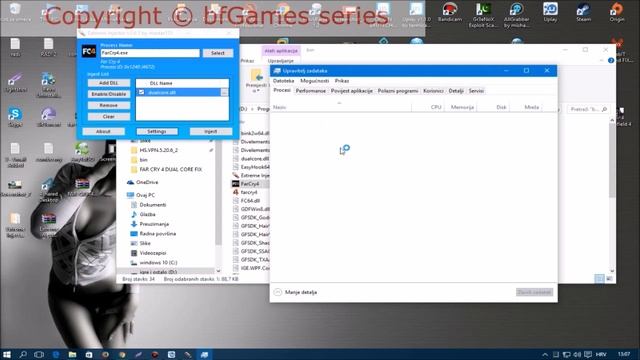The image size is (640, 360).
Task: Open the Bandicam desktop shortcut
Action: point(449,12)
